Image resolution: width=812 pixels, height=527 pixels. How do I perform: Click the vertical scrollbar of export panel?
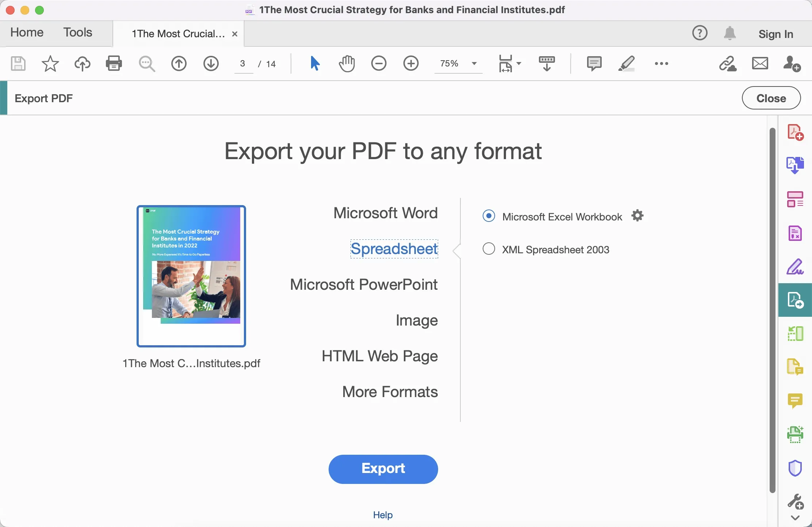(772, 310)
